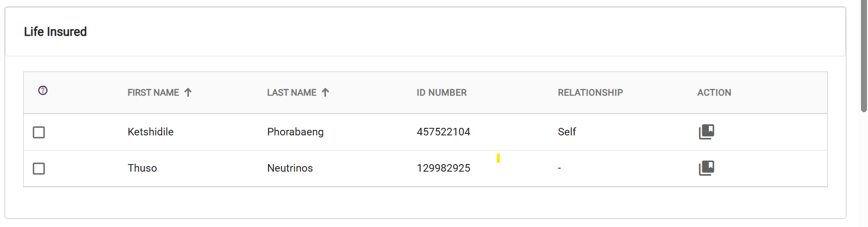Click the sort arrow beside LAST NAME

point(325,92)
